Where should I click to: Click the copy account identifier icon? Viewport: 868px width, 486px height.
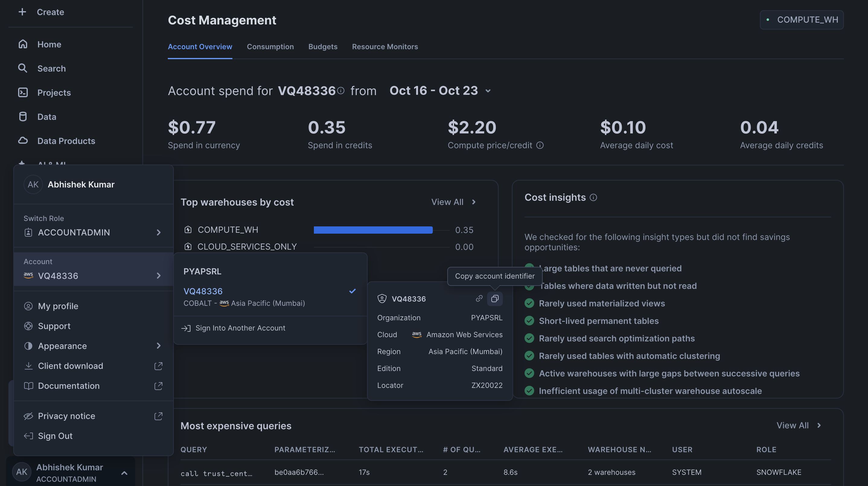pyautogui.click(x=495, y=299)
